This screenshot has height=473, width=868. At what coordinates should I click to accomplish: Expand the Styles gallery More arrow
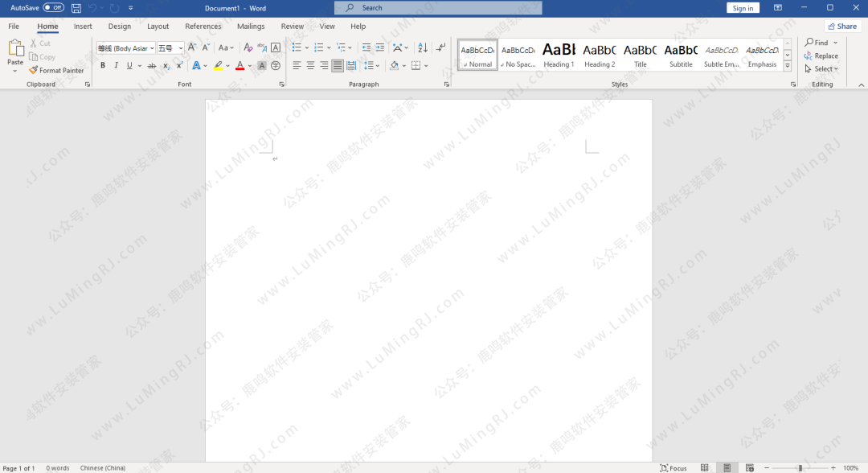click(787, 64)
